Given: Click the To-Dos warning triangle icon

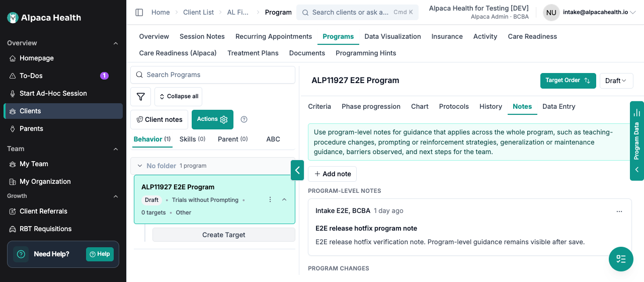Looking at the screenshot, I should coord(13,76).
